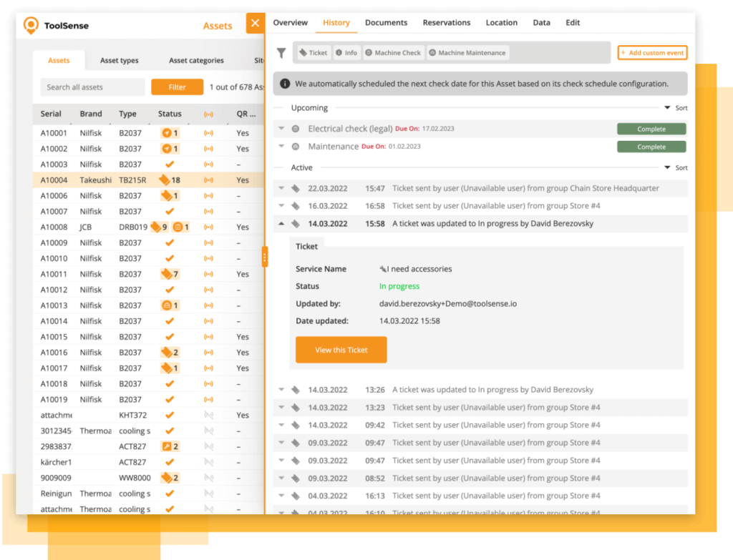
Task: Expand the 16.03.2022 ticket history entry
Action: pos(280,206)
